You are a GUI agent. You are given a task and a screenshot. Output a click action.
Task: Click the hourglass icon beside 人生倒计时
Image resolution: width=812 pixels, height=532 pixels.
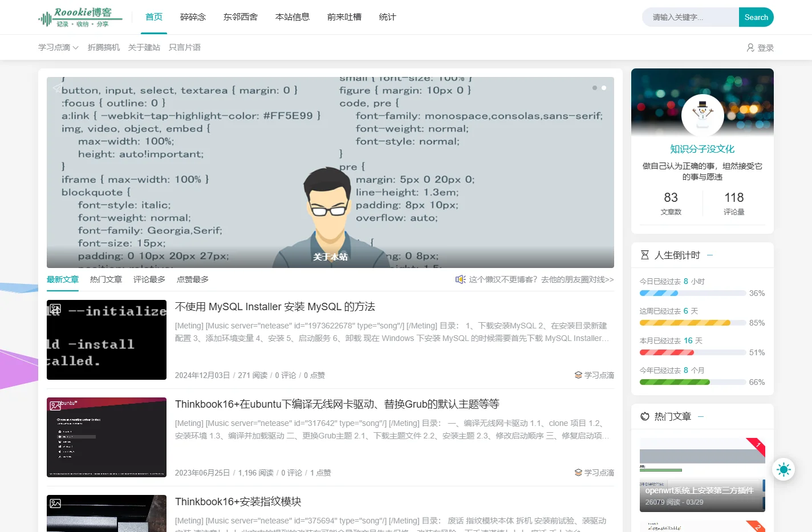point(645,255)
